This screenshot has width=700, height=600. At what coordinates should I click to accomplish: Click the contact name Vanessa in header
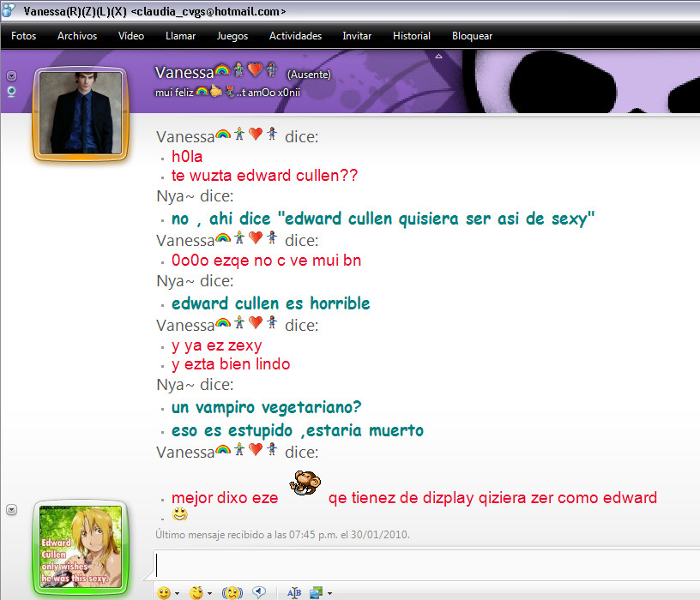point(184,72)
